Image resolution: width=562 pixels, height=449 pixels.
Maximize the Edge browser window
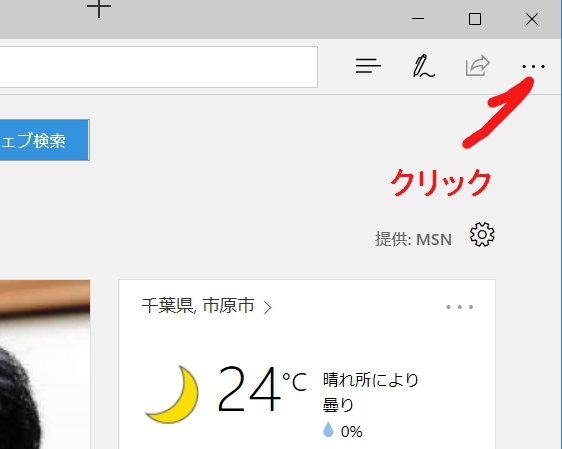tap(475, 19)
